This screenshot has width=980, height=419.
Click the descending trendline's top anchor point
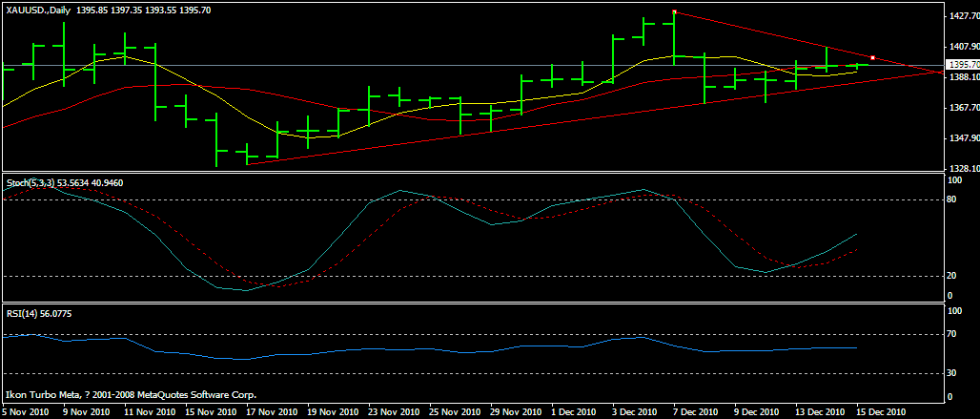click(674, 12)
